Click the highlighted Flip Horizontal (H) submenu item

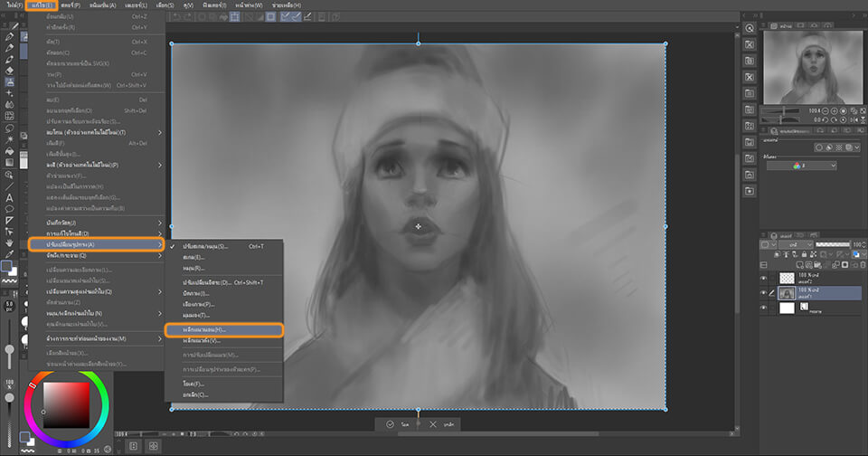click(x=224, y=330)
